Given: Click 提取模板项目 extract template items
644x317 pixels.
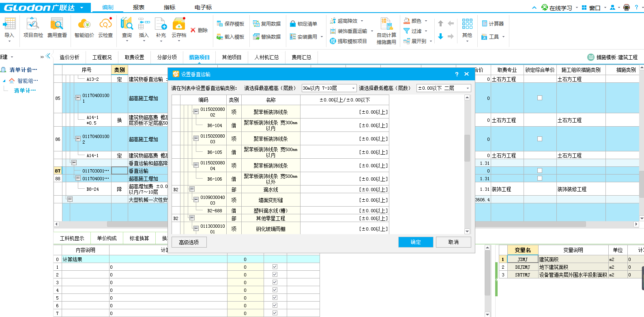Looking at the screenshot, I should tap(348, 41).
